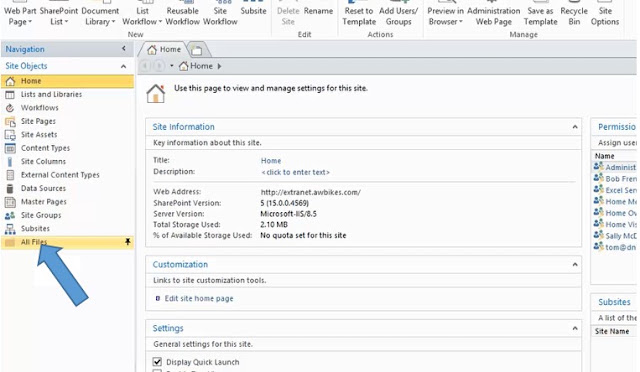The width and height of the screenshot is (640, 372).
Task: Click the Subsites navigation icon
Action: point(10,229)
